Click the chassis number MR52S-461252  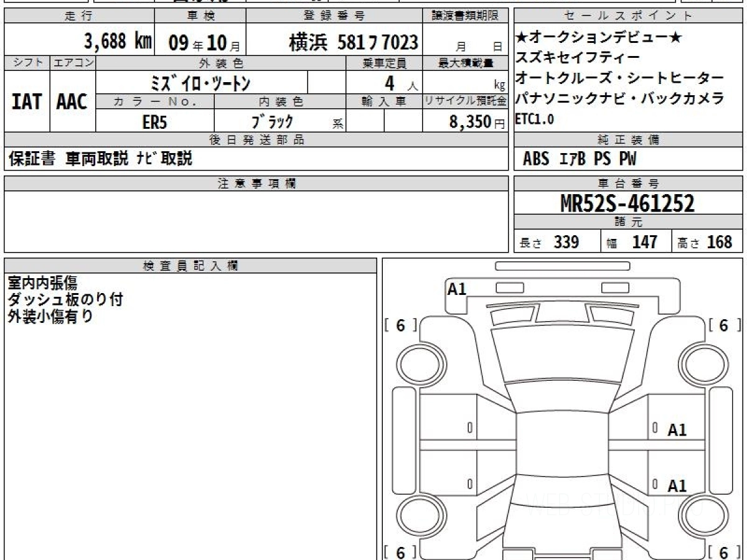coord(627,203)
